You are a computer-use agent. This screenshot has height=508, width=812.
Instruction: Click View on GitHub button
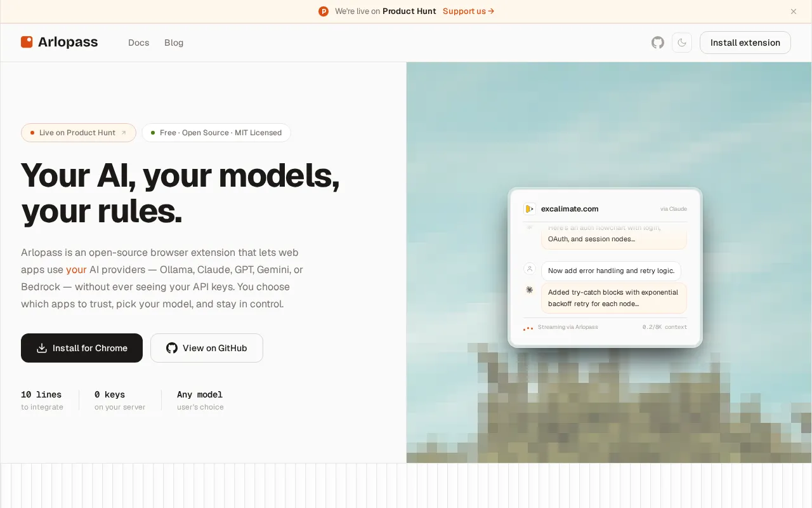pos(207,348)
